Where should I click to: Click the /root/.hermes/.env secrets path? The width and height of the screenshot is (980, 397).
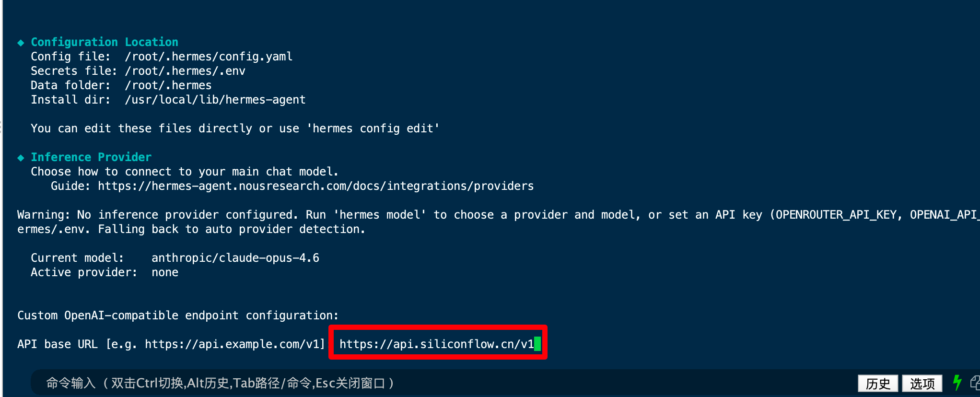[185, 71]
